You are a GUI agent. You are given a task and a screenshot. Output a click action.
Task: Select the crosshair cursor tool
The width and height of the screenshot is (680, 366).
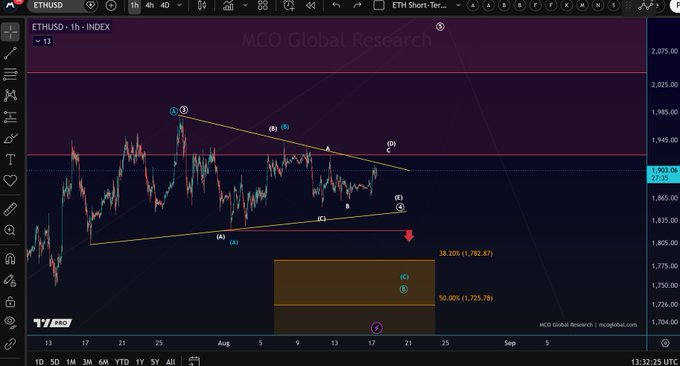click(x=10, y=32)
